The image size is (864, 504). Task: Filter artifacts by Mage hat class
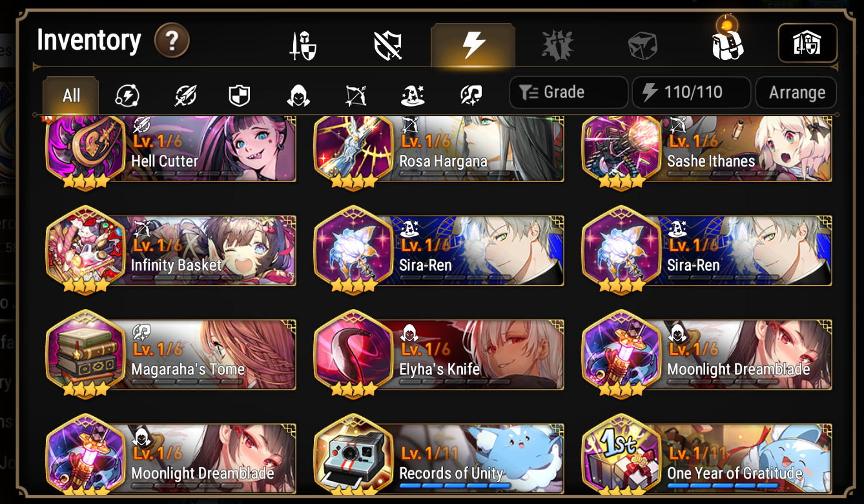click(x=412, y=96)
